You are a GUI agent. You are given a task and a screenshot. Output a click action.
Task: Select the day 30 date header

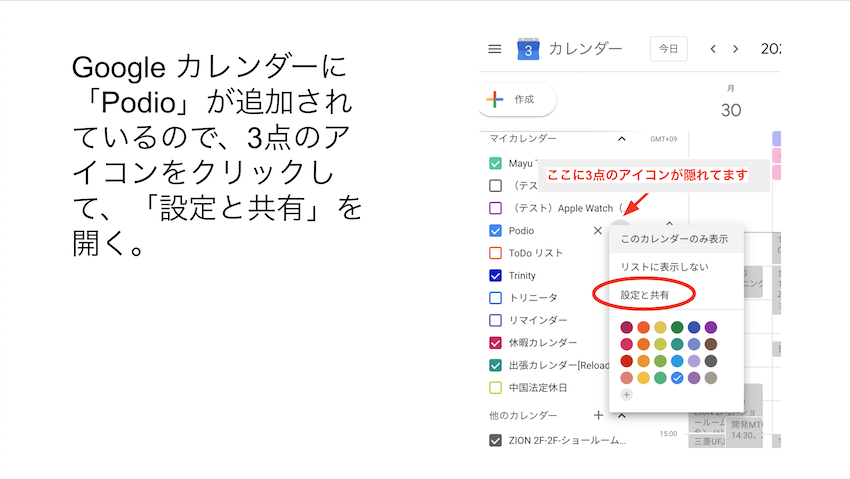click(x=731, y=110)
